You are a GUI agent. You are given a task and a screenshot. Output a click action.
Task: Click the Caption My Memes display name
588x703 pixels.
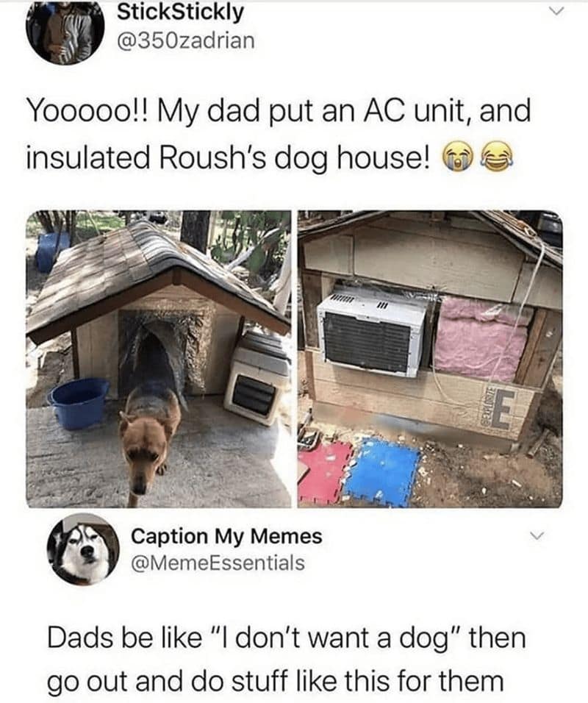[x=226, y=536]
